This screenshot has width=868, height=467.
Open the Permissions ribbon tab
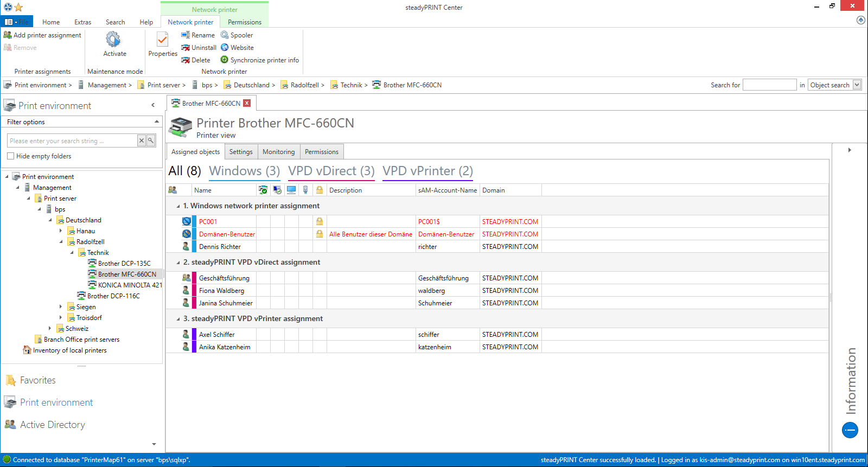[245, 22]
